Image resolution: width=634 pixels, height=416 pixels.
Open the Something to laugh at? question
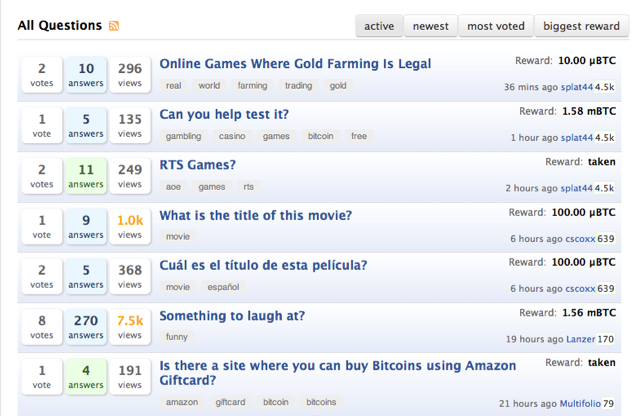pos(232,316)
